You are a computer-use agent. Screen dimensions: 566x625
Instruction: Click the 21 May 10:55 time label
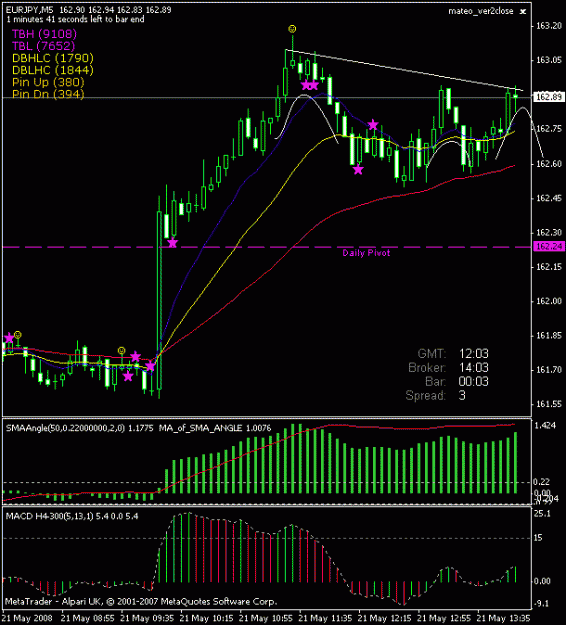click(x=266, y=618)
